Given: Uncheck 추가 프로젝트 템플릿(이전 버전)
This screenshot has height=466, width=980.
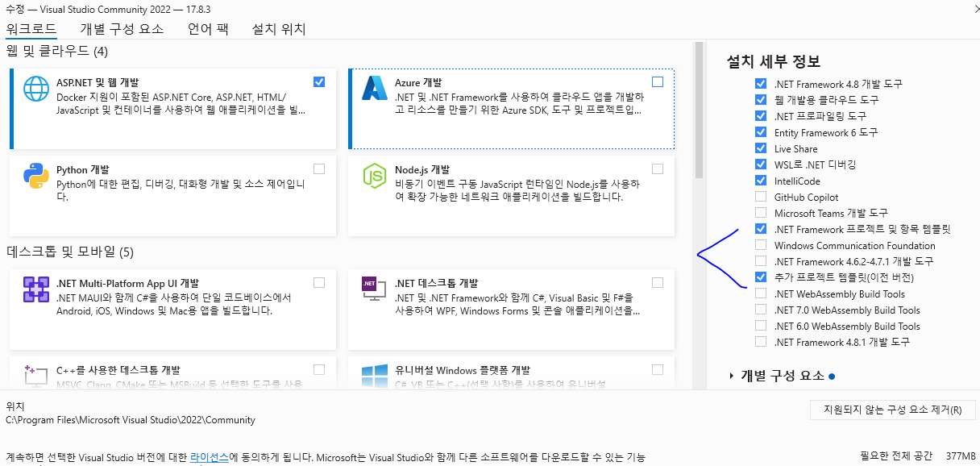Looking at the screenshot, I should pos(761,277).
